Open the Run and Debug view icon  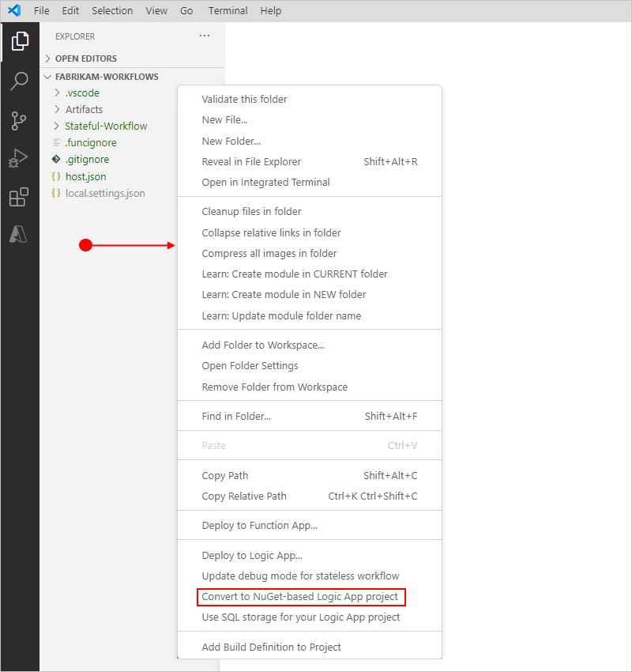[18, 158]
